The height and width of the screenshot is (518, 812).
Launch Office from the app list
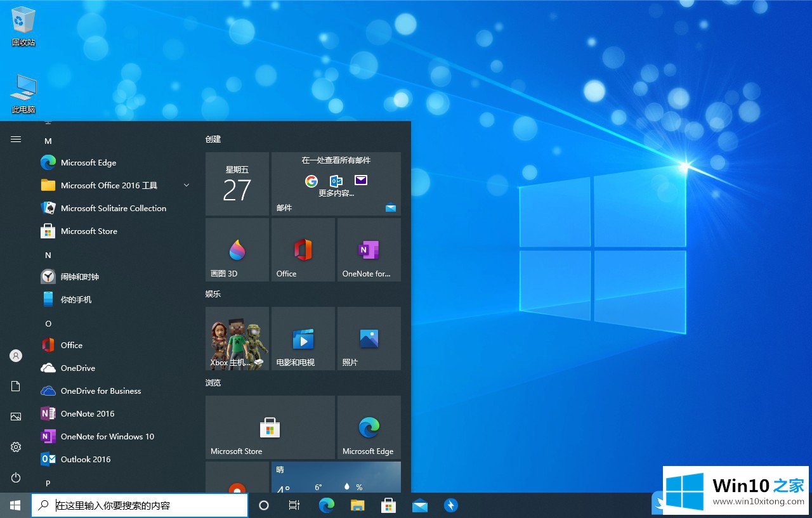coord(115,346)
